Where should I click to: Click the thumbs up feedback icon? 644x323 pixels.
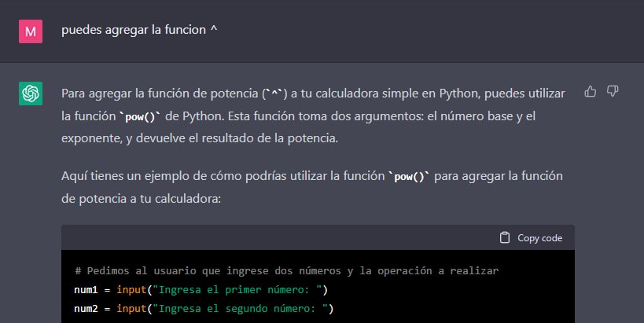click(591, 91)
